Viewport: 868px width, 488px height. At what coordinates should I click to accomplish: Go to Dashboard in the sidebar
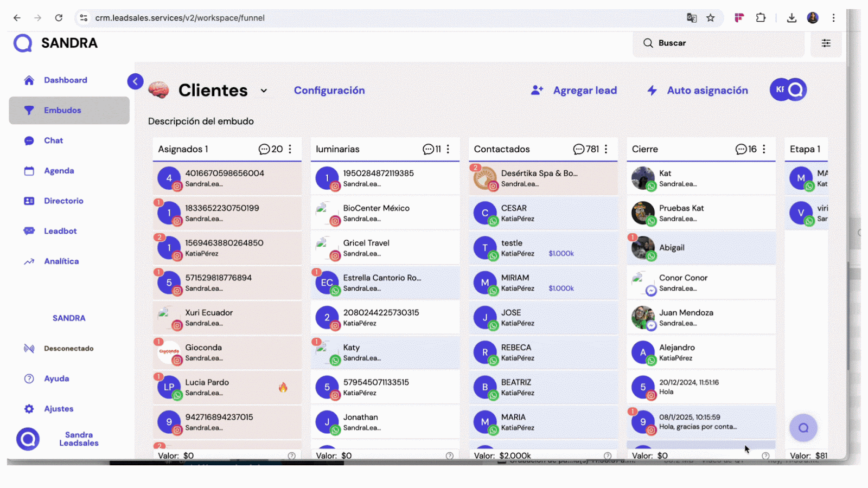pyautogui.click(x=65, y=80)
